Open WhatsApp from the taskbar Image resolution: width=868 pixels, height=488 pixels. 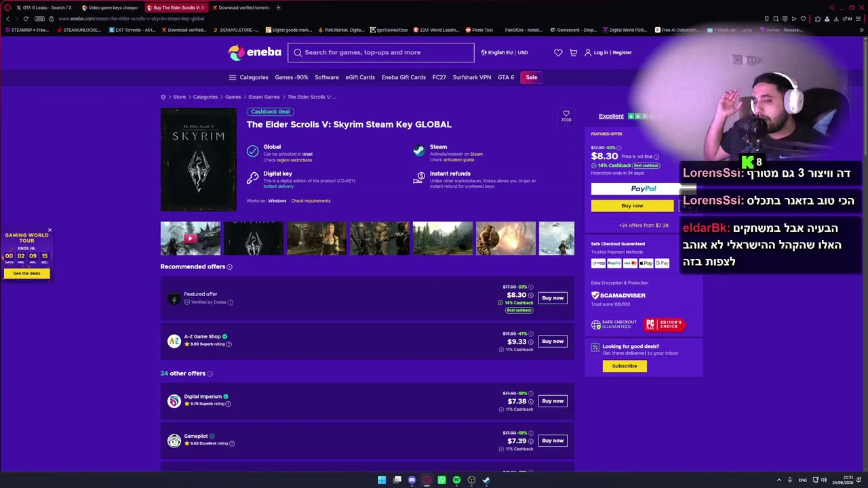[441, 480]
